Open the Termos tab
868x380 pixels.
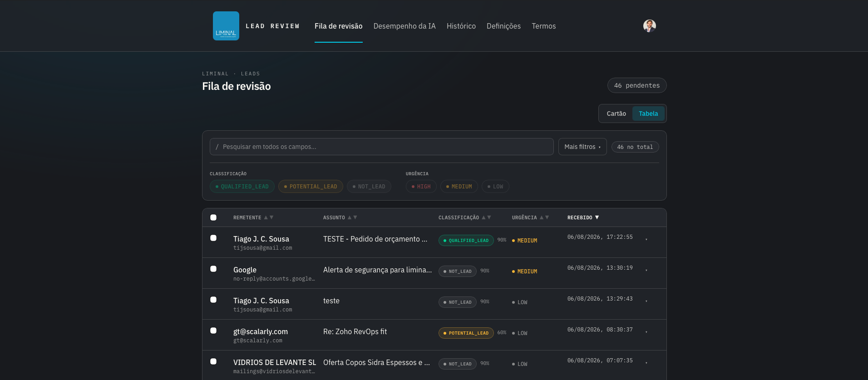click(x=544, y=26)
